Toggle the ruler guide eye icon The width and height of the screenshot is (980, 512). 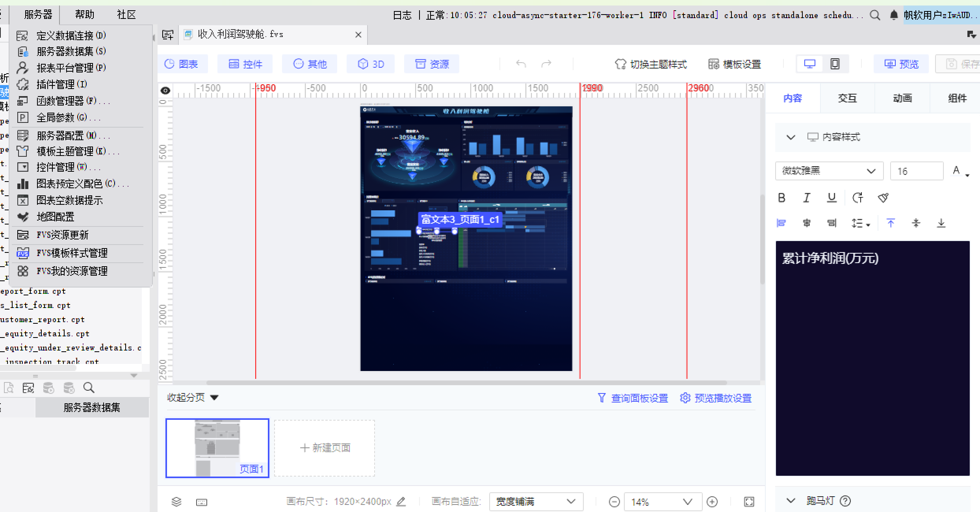tap(165, 91)
